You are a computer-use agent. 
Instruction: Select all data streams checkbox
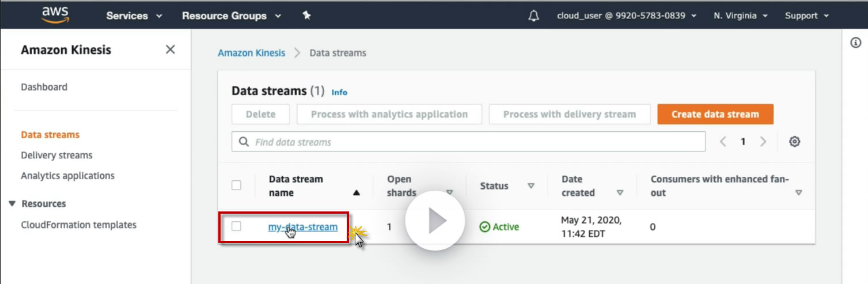(x=236, y=185)
